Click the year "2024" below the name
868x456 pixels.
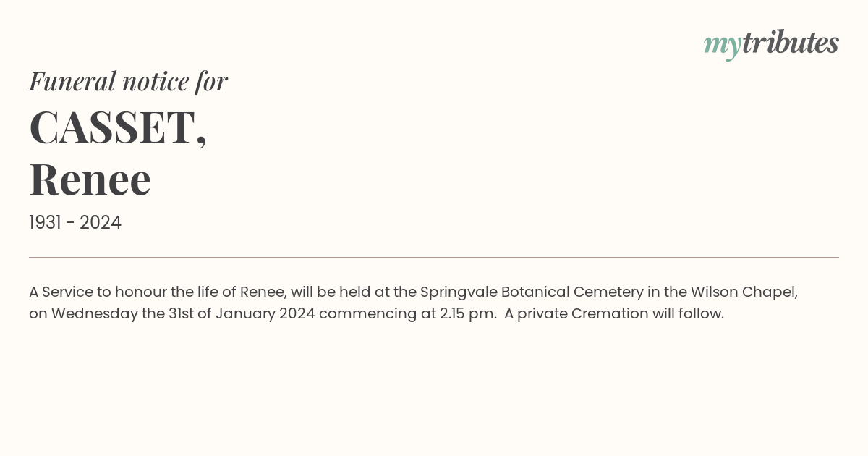click(x=101, y=222)
